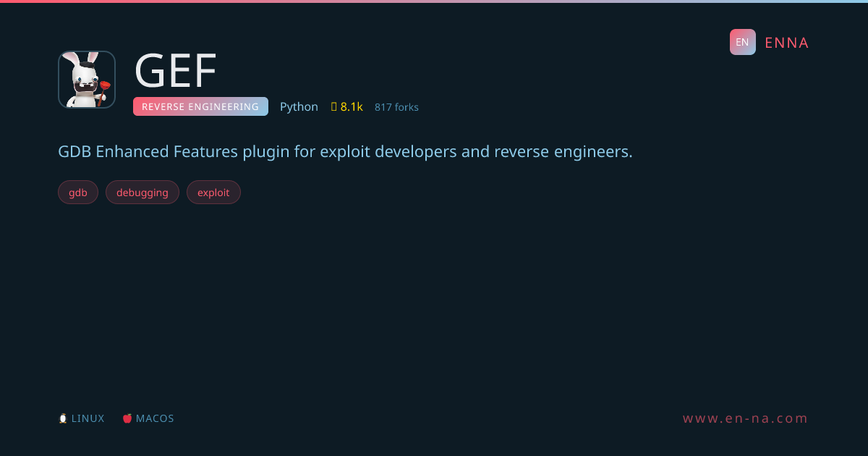The width and height of the screenshot is (868, 456).
Task: Click the EN gradient logo icon
Action: tap(743, 42)
